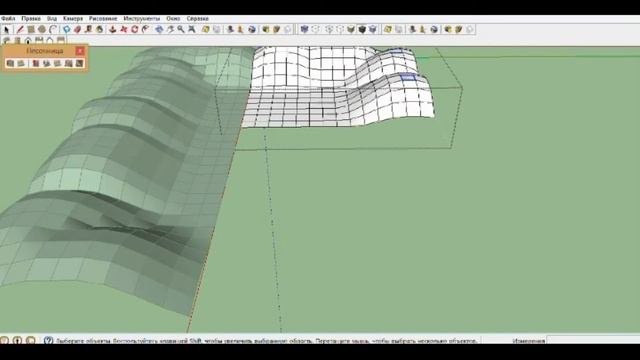Switch to Hidden Line face style
This screenshot has height=360, width=640.
coord(340,29)
